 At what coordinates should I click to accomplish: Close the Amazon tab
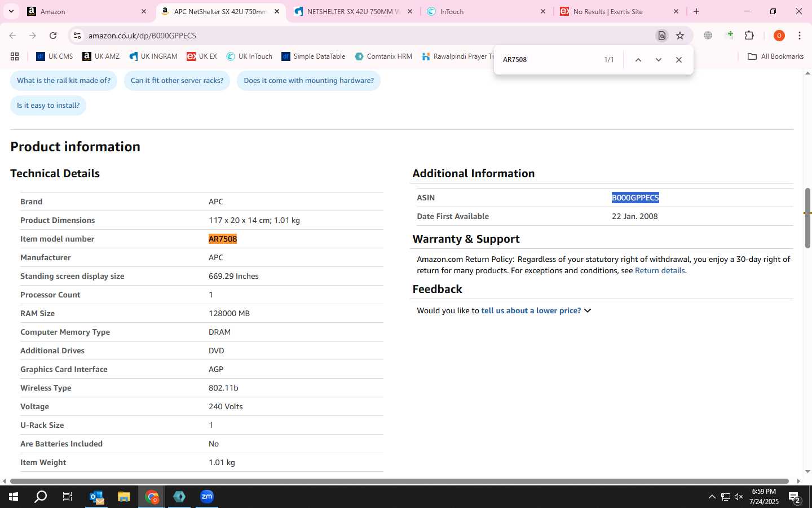(x=143, y=11)
